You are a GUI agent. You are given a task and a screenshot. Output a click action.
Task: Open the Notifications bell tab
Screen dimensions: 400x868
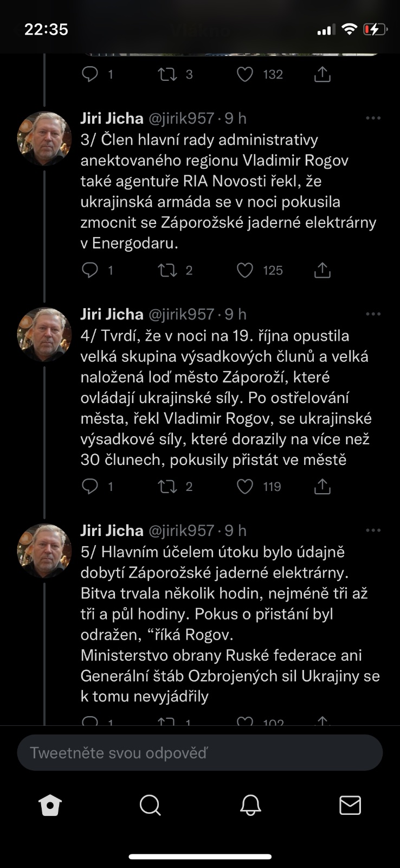click(250, 806)
